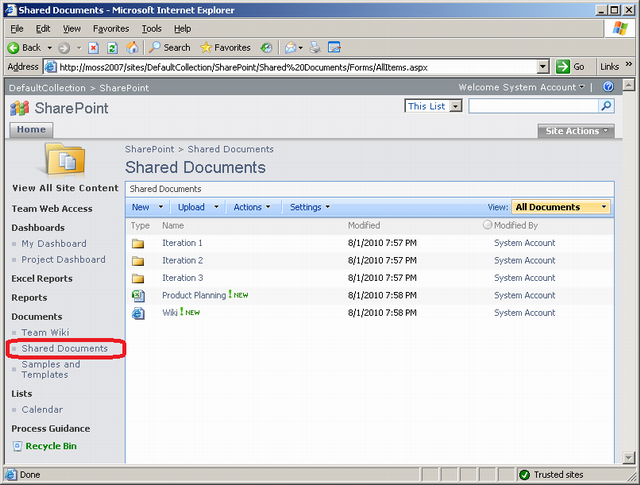Sort by the Modified column header
640x485 pixels.
pyautogui.click(x=364, y=225)
